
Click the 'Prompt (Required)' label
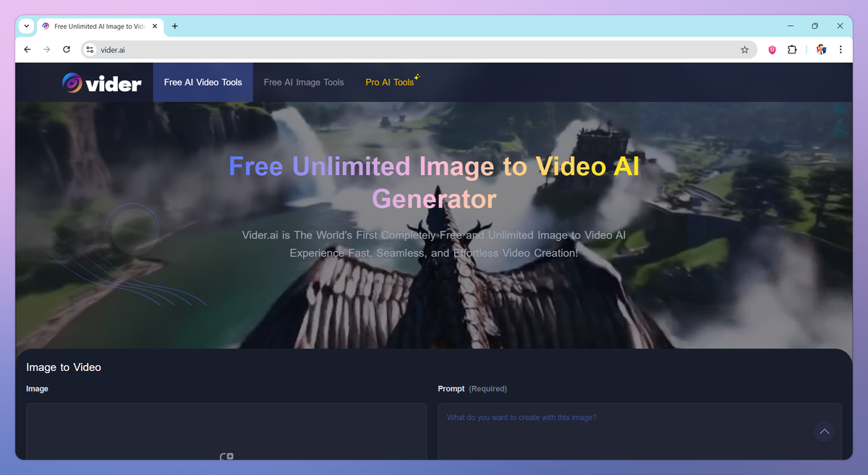472,389
